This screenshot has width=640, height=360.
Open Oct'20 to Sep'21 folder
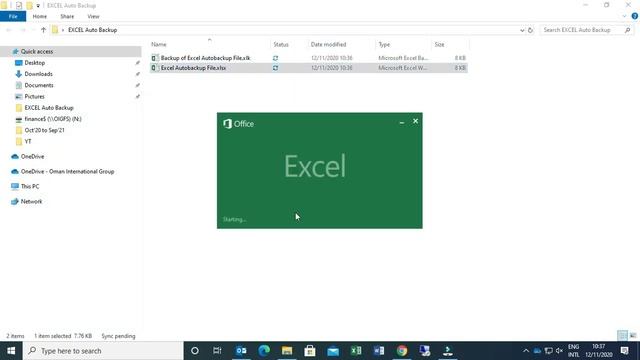coord(44,130)
